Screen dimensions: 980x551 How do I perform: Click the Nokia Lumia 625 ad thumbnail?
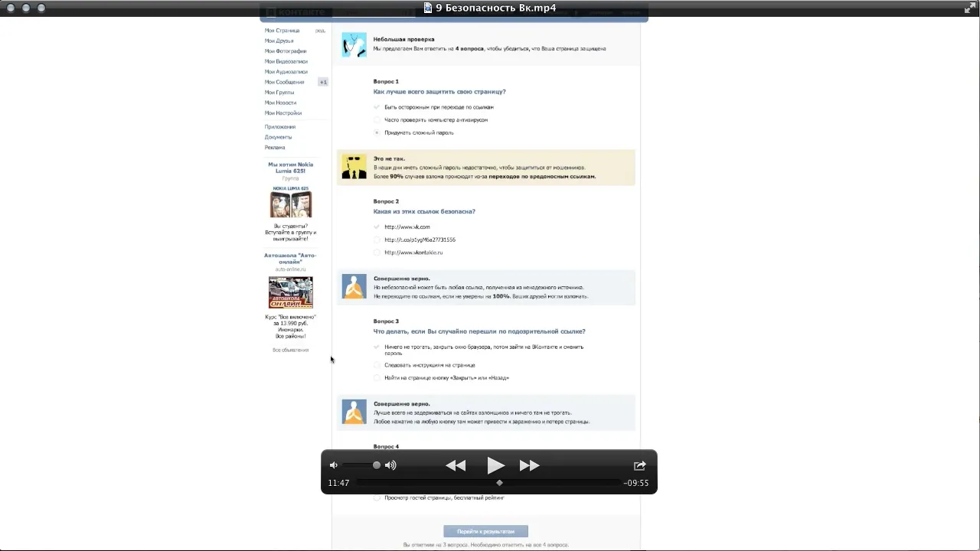290,204
